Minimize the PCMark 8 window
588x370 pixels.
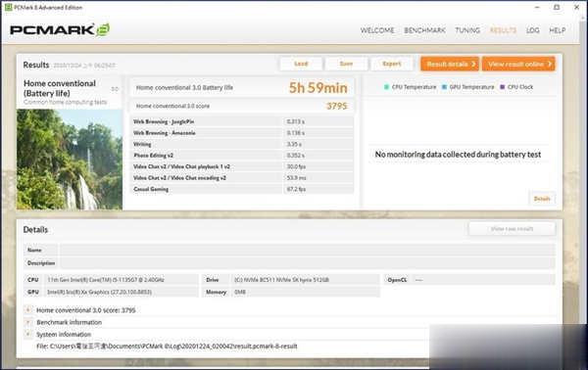537,7
